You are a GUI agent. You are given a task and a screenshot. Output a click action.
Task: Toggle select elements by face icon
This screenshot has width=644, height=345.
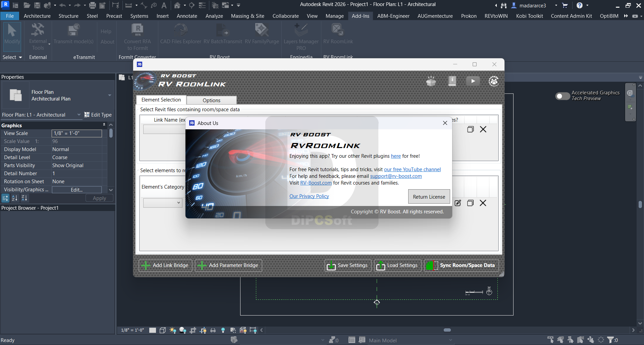click(x=581, y=340)
